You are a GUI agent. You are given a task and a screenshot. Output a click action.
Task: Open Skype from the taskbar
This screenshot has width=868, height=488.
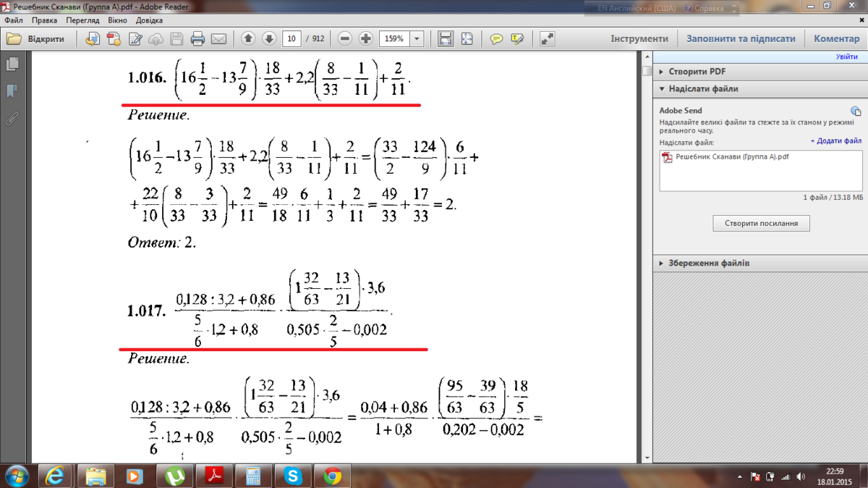coord(293,476)
